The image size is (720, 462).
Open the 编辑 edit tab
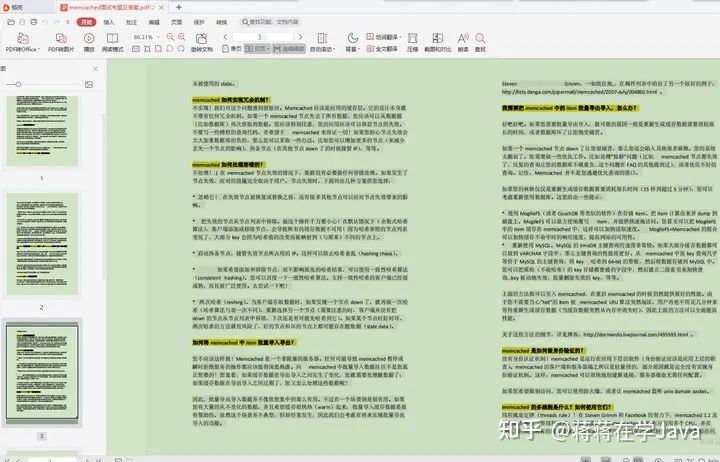pos(154,22)
